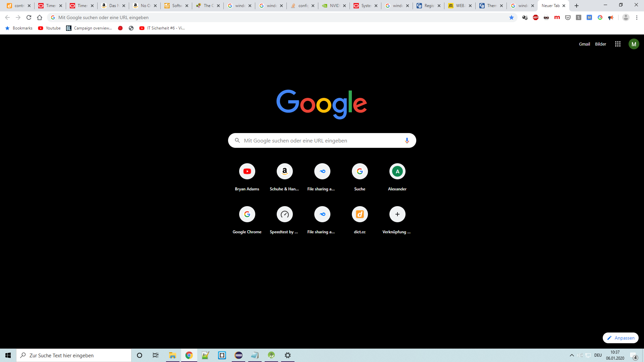Open the IT Sicherheit #6 bookmark
Viewport: 644px width, 362px height.
[x=162, y=28]
